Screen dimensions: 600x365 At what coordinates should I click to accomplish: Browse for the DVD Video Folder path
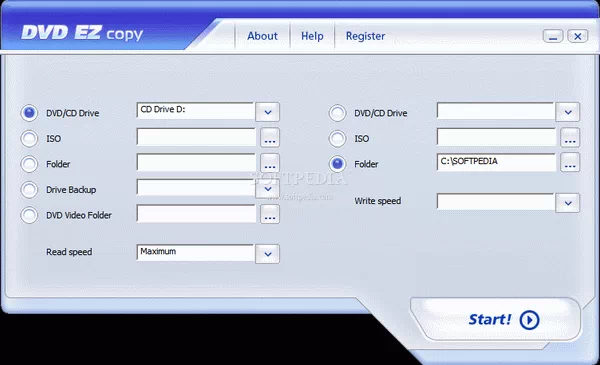(x=270, y=214)
